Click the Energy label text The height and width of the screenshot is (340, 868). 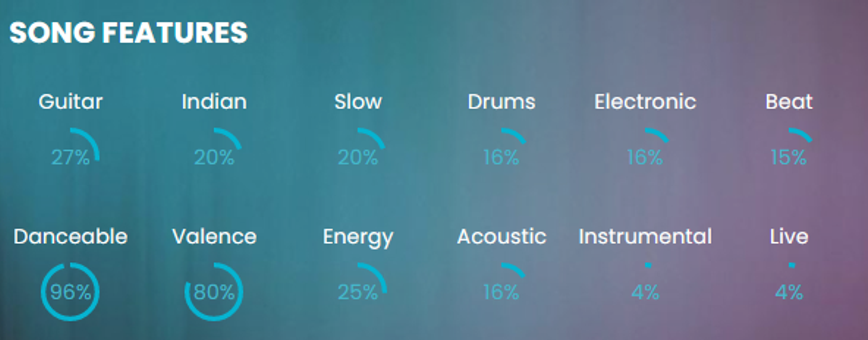click(358, 238)
